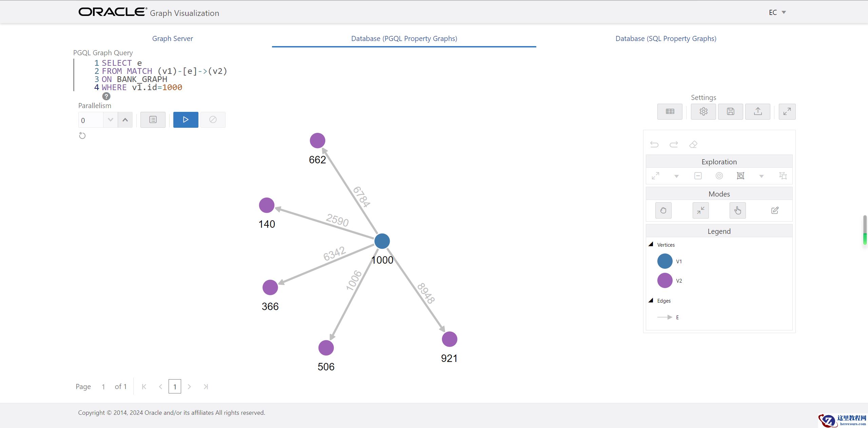Click the save graph floppy icon
The image size is (868, 428).
coord(730,111)
